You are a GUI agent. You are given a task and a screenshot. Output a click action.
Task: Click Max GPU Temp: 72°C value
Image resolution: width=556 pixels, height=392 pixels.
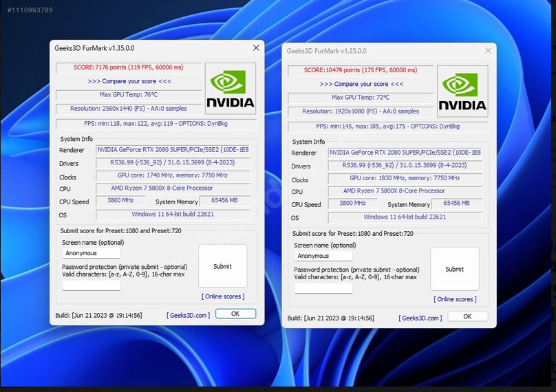click(361, 98)
